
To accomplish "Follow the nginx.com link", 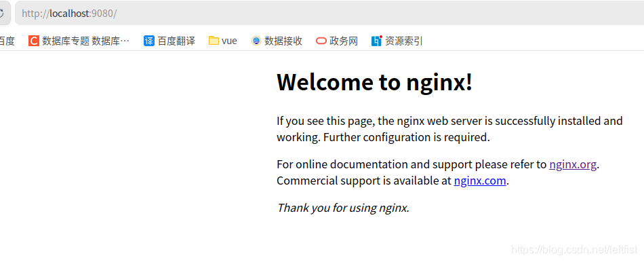I will tap(480, 181).
